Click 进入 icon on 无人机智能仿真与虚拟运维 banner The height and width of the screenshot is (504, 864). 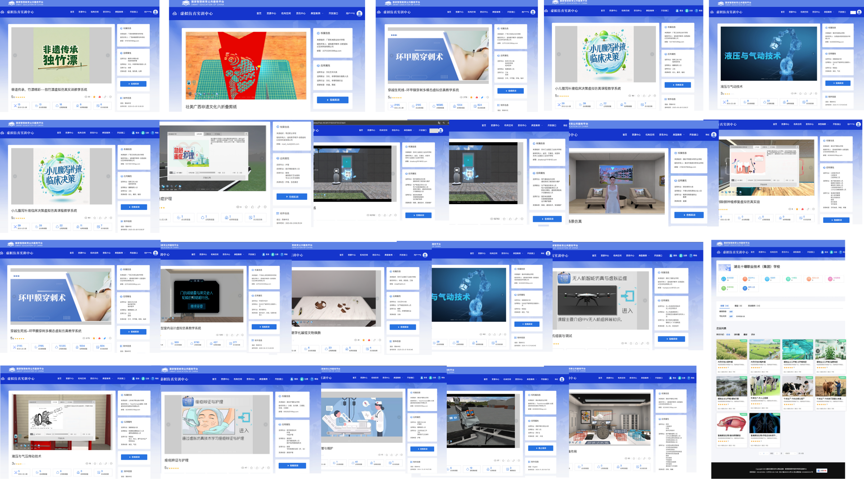click(627, 296)
